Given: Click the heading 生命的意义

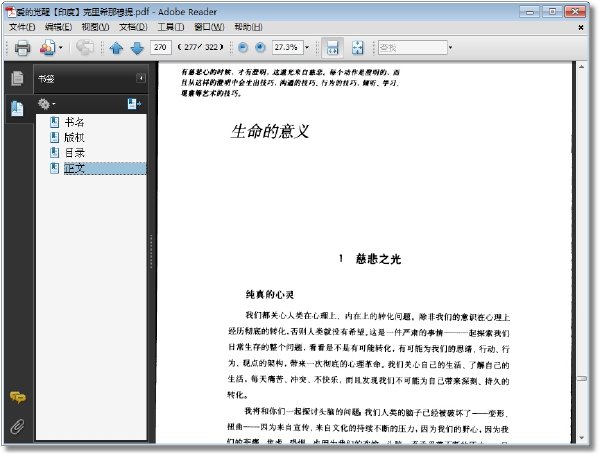Looking at the screenshot, I should (270, 131).
